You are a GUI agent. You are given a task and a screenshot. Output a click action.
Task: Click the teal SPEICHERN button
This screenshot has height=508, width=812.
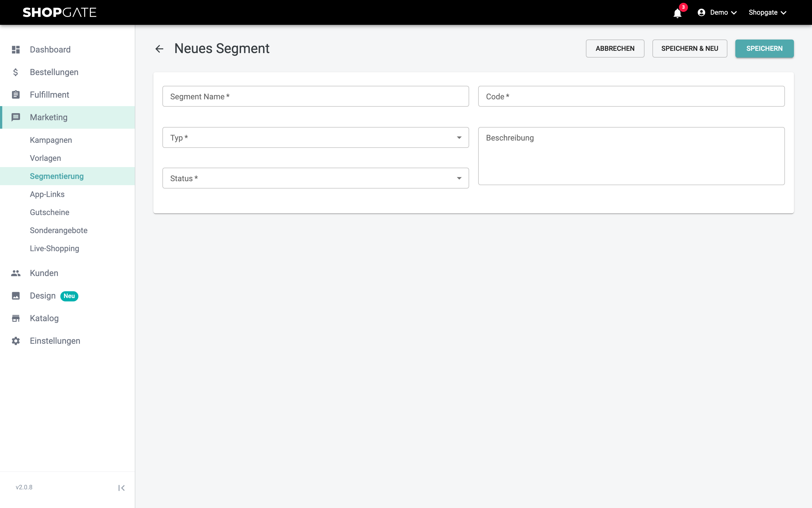(x=764, y=48)
